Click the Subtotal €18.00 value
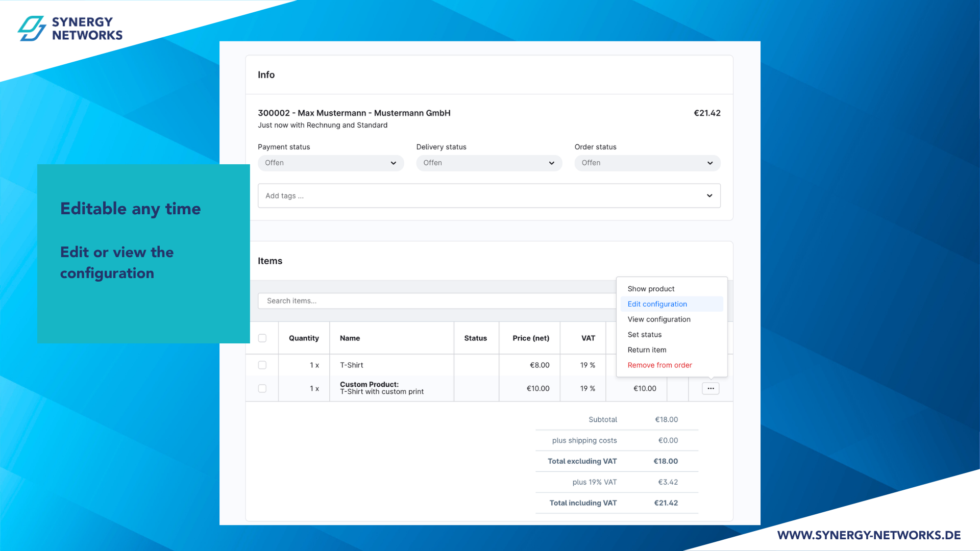This screenshot has width=980, height=551. click(x=667, y=419)
